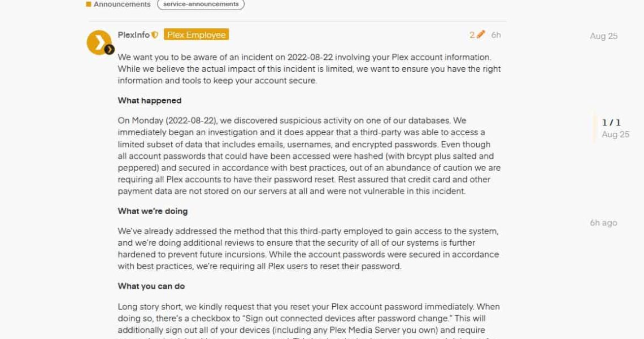Click the pencil edit-history icon
Screen dimensions: 644x339
click(481, 34)
